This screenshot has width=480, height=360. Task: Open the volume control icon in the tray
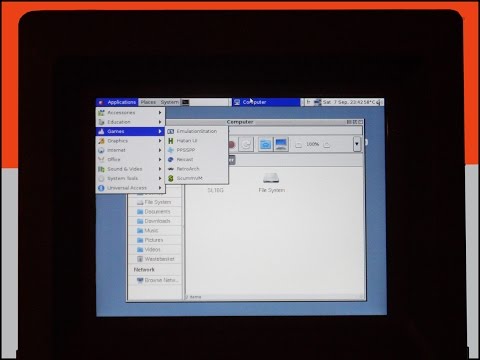[379, 102]
